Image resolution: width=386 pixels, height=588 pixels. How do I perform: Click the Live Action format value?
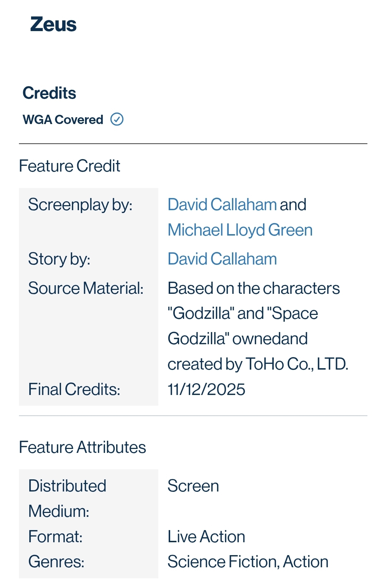[206, 537]
